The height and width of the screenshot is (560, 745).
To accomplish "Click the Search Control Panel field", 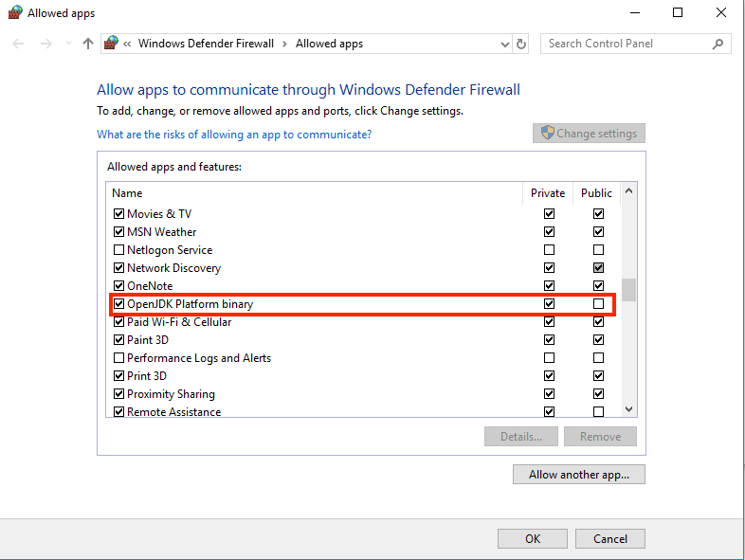I will tap(635, 44).
